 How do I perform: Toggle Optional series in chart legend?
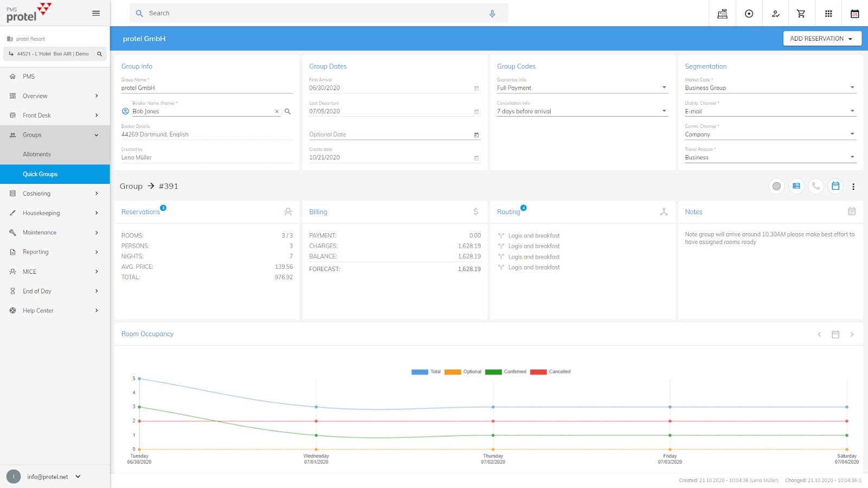pyautogui.click(x=463, y=372)
